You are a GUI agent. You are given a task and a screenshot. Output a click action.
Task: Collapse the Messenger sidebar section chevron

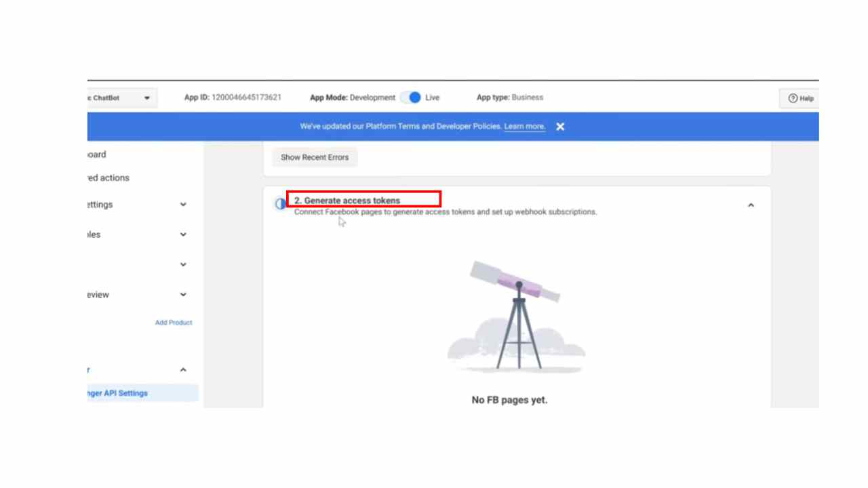point(182,370)
